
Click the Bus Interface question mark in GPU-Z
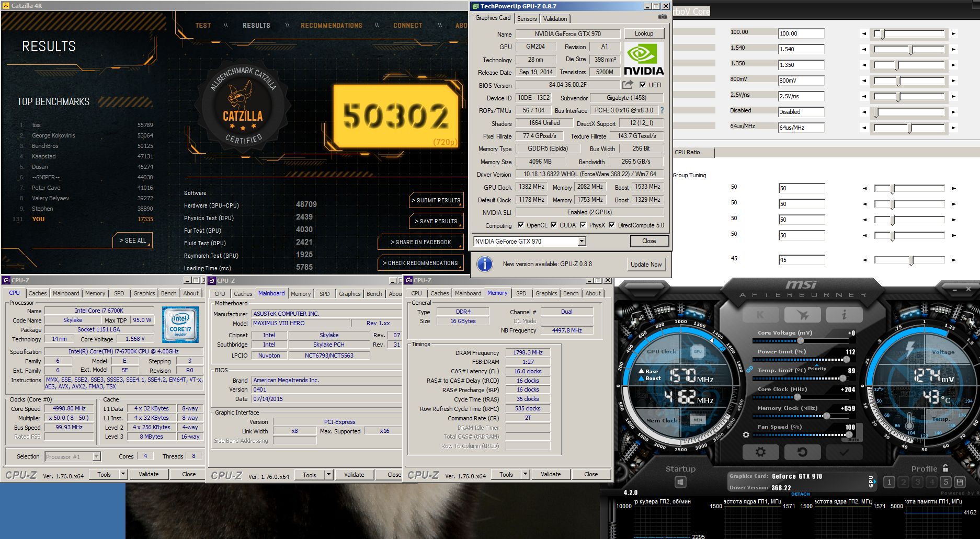tap(662, 110)
